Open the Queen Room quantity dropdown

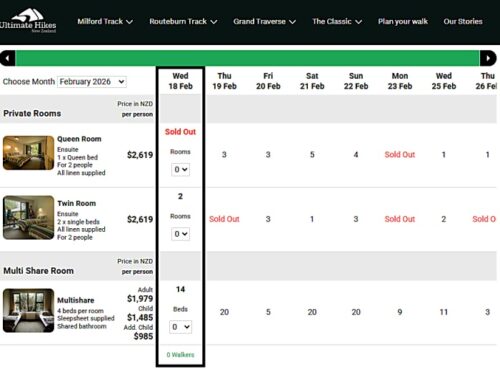pyautogui.click(x=180, y=169)
